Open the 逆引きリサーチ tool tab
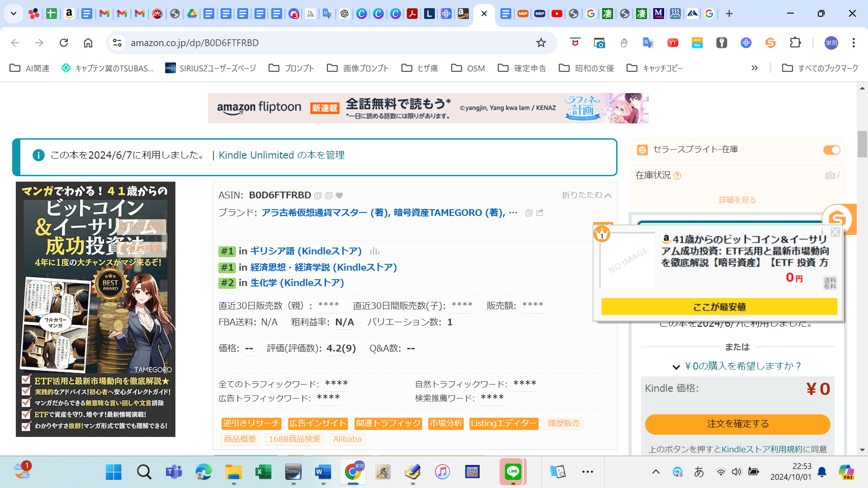 (251, 423)
